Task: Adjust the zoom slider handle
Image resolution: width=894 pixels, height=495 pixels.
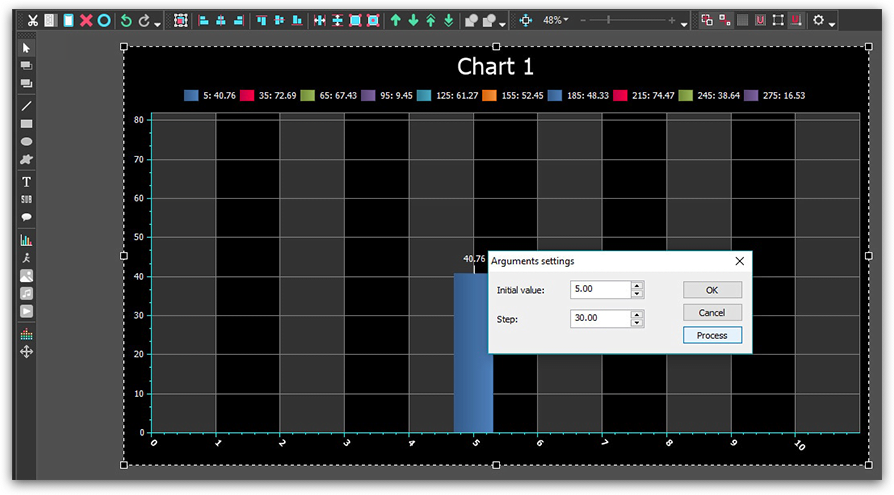Action: 608,21
